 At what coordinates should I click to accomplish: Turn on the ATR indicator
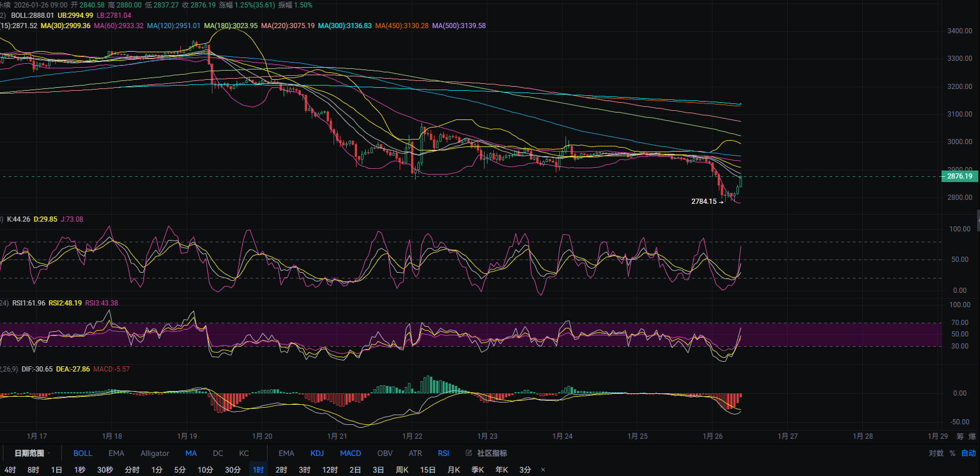tap(415, 453)
